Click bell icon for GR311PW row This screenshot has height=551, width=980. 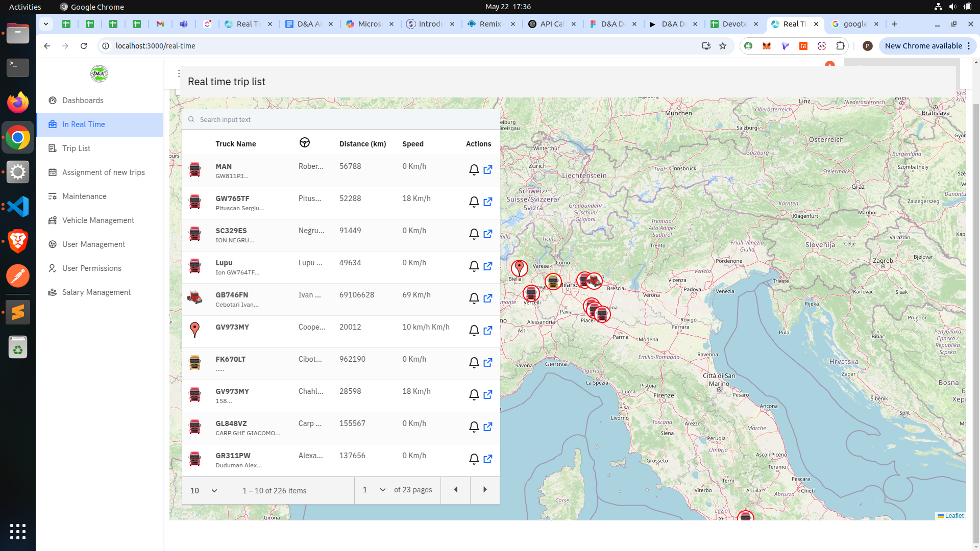(x=474, y=459)
